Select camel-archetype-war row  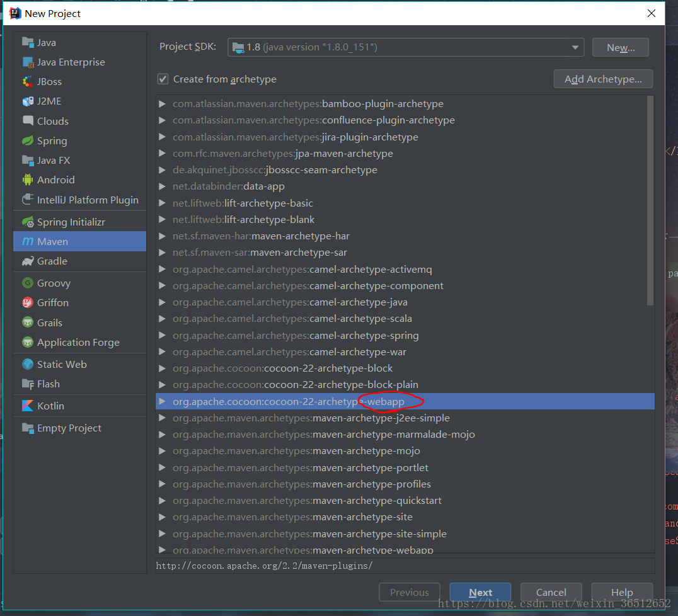click(x=405, y=352)
